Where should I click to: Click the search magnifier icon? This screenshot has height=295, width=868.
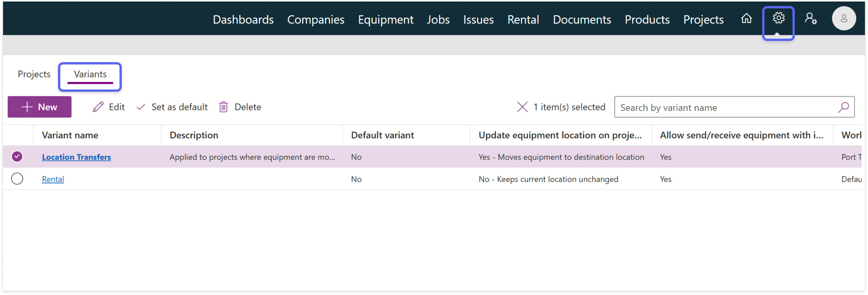[843, 107]
